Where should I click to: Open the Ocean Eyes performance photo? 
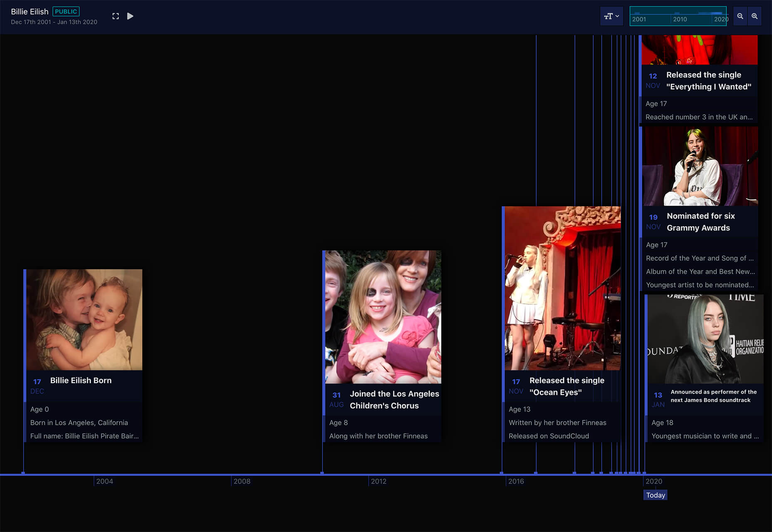click(x=562, y=288)
